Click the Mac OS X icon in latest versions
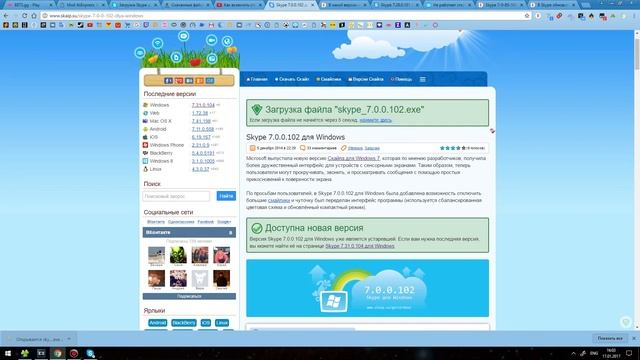 (145, 121)
